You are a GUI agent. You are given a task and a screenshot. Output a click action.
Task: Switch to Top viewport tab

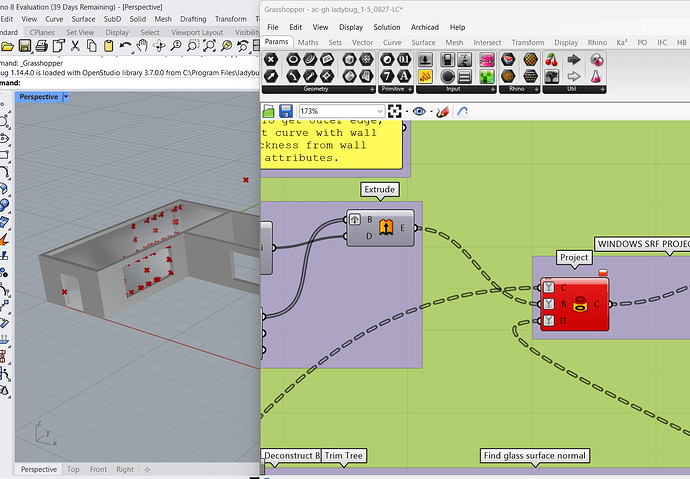coord(73,469)
